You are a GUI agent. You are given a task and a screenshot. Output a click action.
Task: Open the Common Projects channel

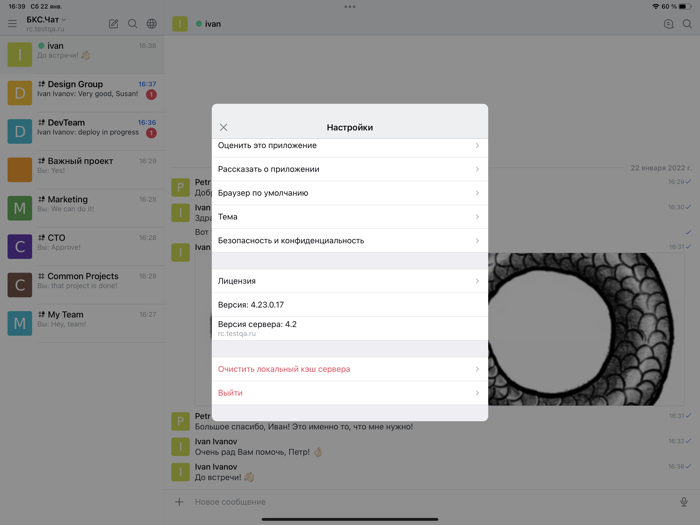click(x=82, y=285)
